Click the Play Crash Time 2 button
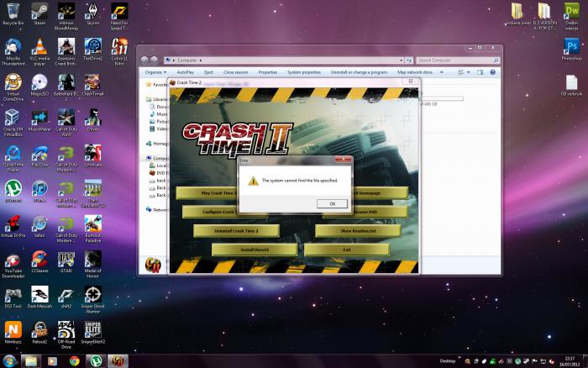Viewport: 588px width, 368px height. coord(207,192)
